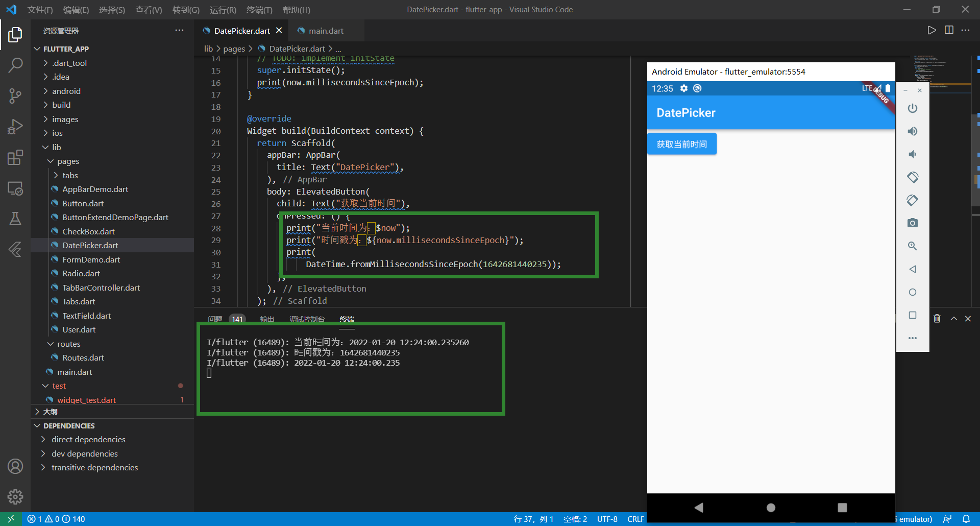The width and height of the screenshot is (980, 526).
Task: Change UTF-8 encoding in status bar
Action: 607,519
